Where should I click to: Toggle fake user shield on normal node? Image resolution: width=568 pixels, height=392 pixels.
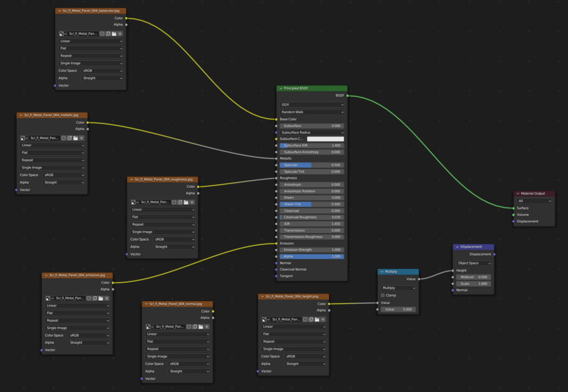[188, 327]
